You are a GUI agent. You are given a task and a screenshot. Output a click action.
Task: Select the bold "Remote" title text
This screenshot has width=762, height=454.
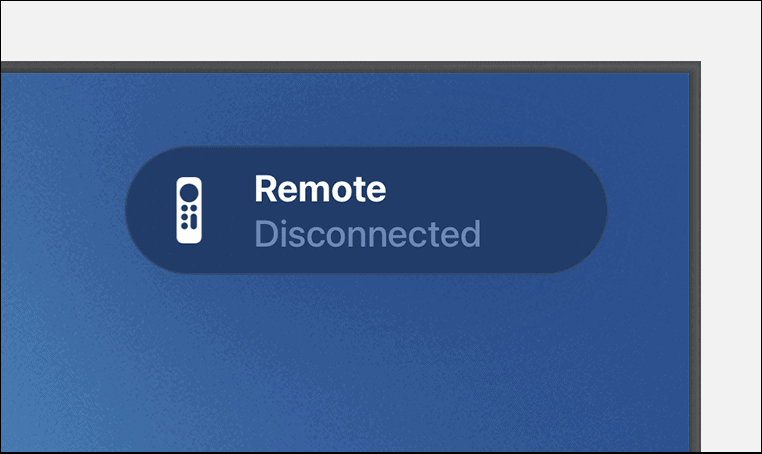320,189
